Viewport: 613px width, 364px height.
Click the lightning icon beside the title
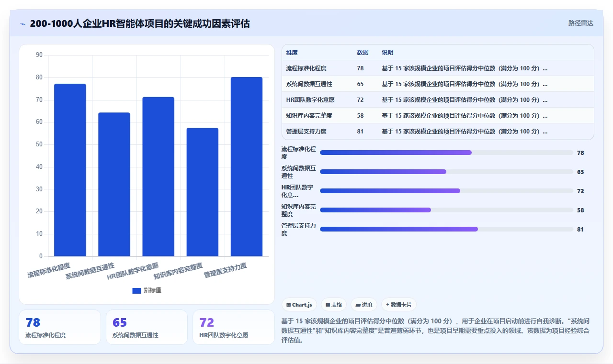pyautogui.click(x=23, y=24)
